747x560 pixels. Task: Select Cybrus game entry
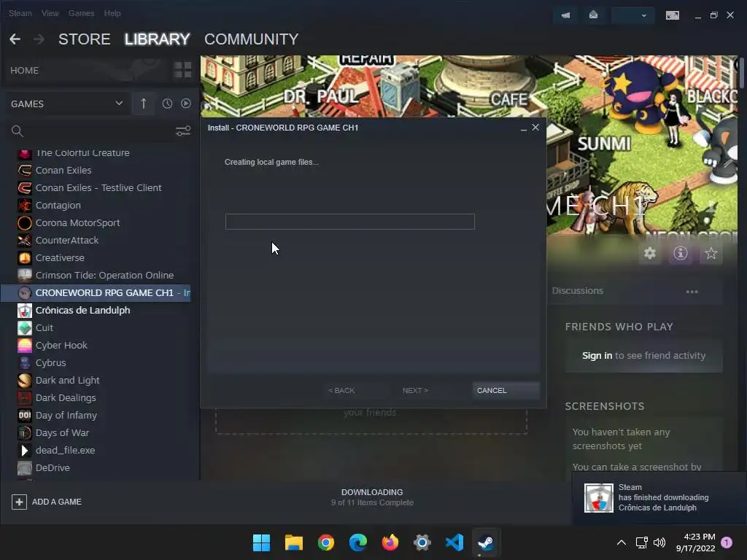point(50,363)
